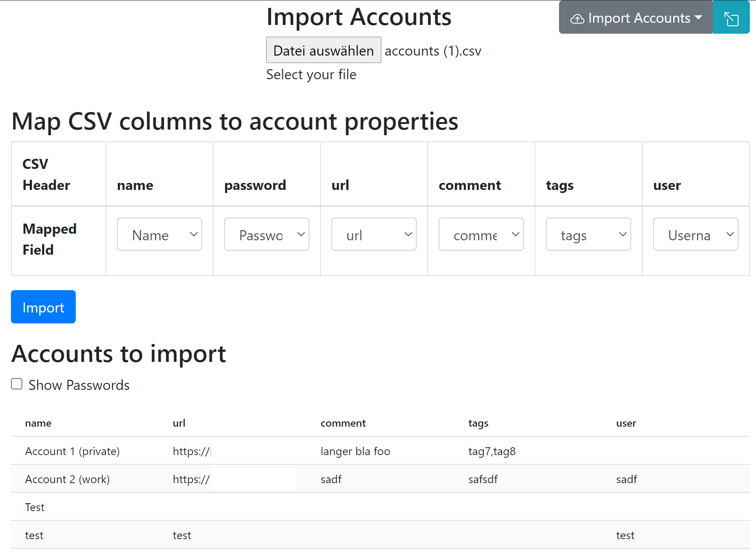
Task: Click the 'tag7,tag8' tags cell
Action: [528, 451]
